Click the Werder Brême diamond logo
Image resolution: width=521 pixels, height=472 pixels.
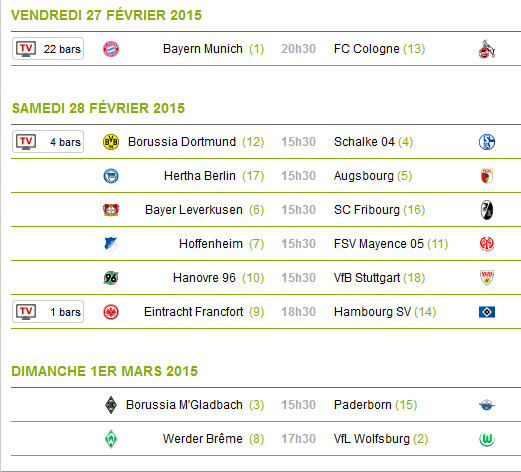coord(111,439)
